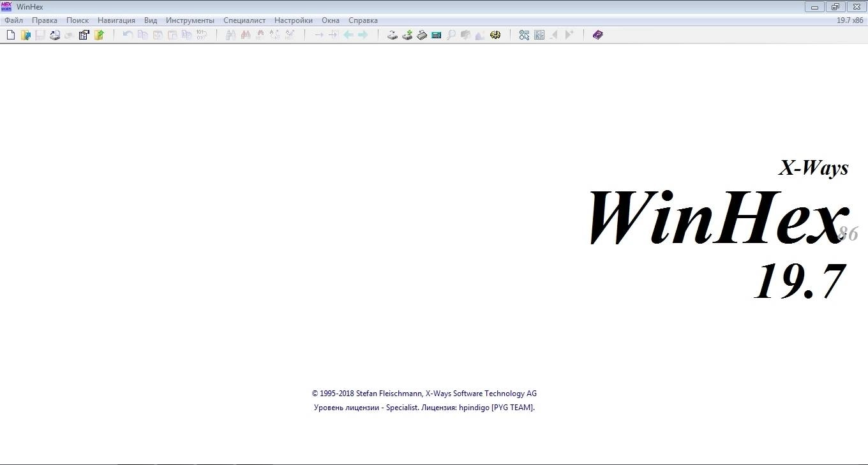Click the blue Forward arrow icon
The image size is (868, 465).
point(363,35)
